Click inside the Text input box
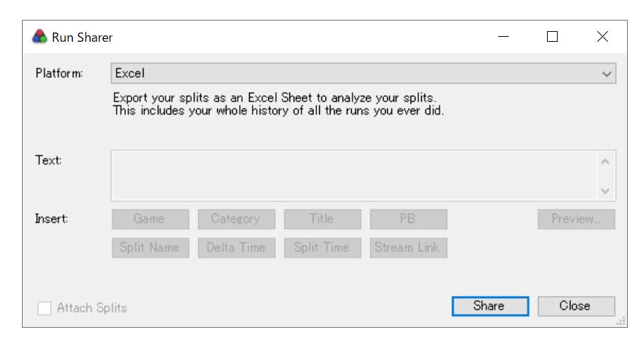 pos(354,176)
